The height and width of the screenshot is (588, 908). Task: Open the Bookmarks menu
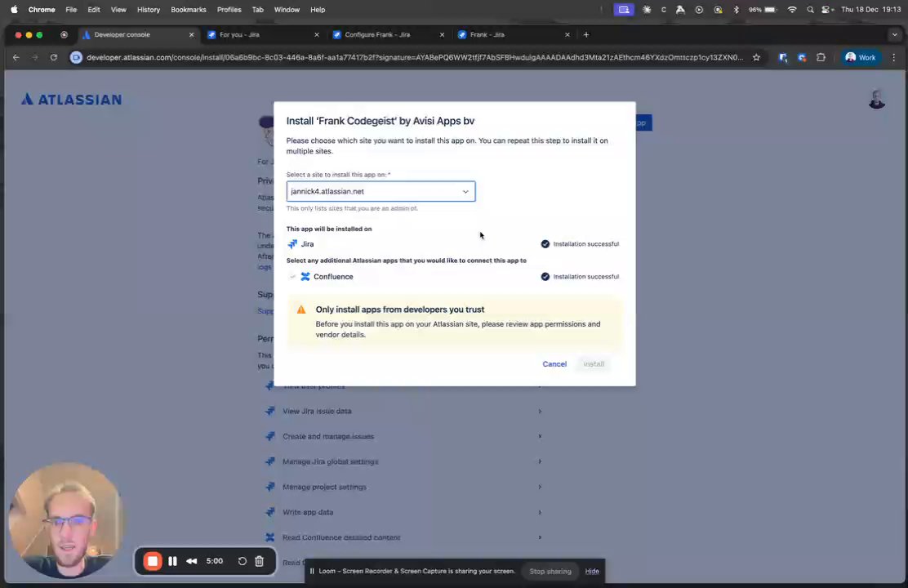coord(188,10)
